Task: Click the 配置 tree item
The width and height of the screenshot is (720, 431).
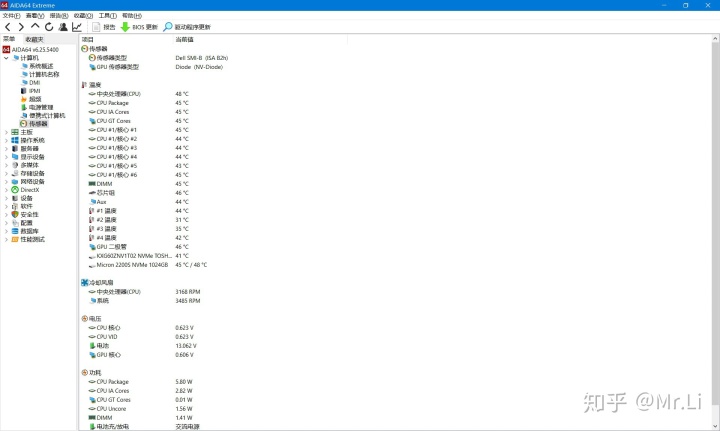Action: [x=27, y=223]
